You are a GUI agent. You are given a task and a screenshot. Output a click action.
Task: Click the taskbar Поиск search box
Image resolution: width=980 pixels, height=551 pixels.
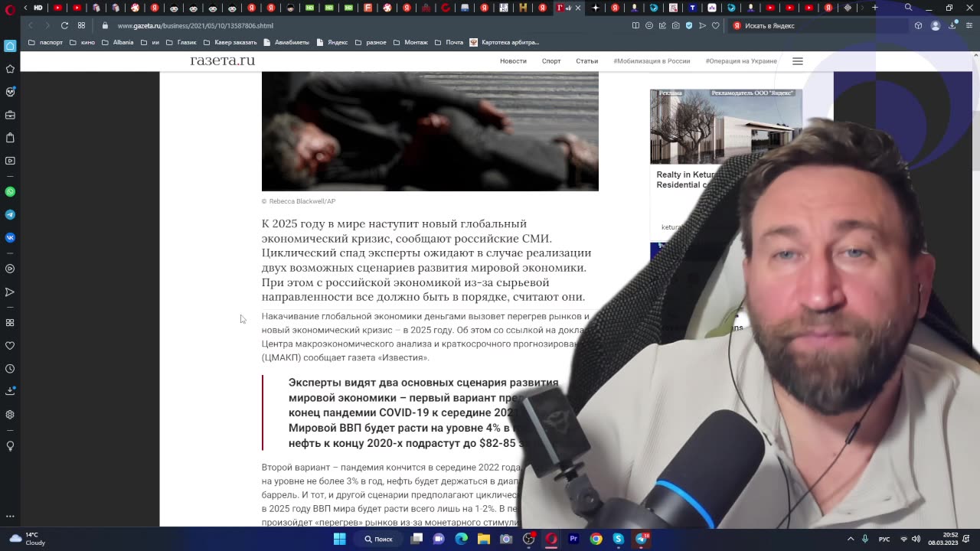pos(378,539)
